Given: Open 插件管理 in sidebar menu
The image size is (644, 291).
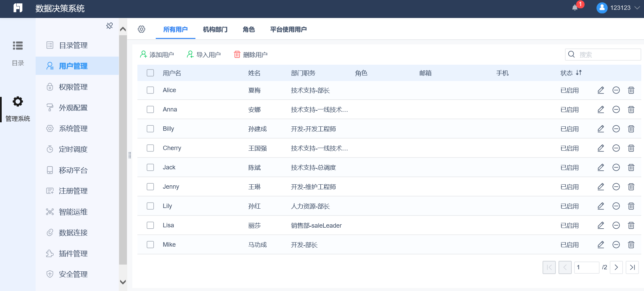Looking at the screenshot, I should 77,253.
